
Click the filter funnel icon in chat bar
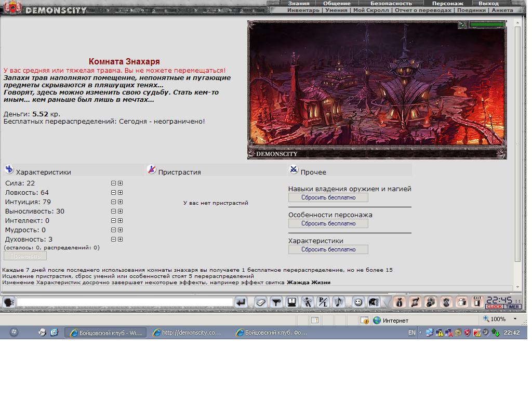pyautogui.click(x=276, y=302)
